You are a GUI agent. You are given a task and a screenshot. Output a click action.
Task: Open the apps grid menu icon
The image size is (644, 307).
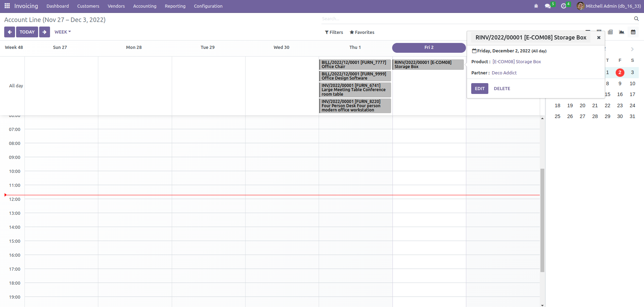click(7, 6)
